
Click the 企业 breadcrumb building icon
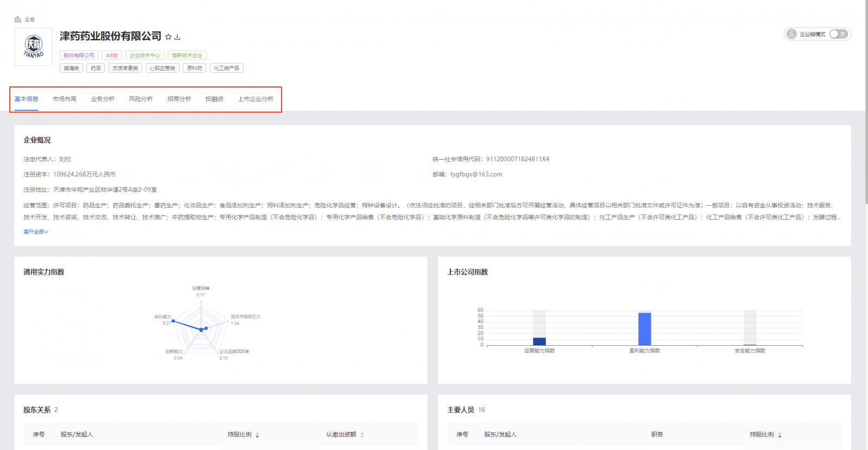point(18,19)
